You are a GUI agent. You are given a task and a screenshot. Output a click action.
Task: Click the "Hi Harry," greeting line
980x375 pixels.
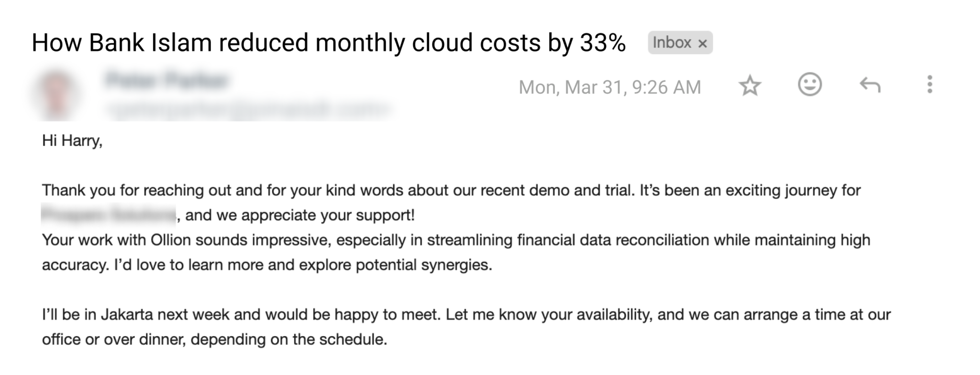(x=72, y=140)
